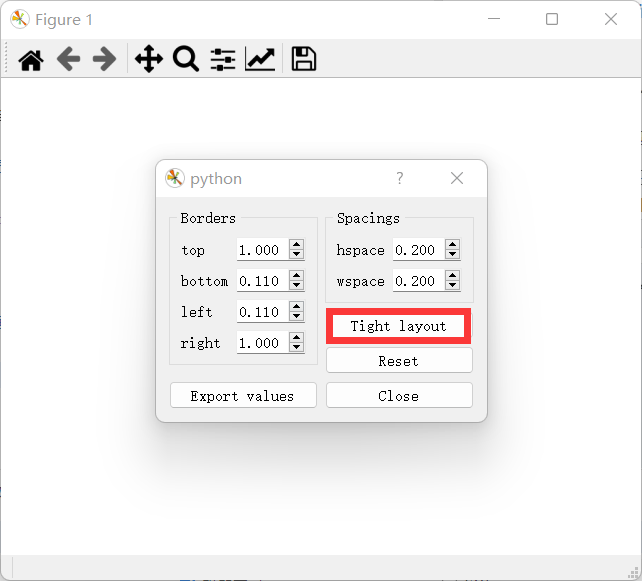Click the Spacings group label
Image resolution: width=642 pixels, height=581 pixels.
(x=368, y=218)
